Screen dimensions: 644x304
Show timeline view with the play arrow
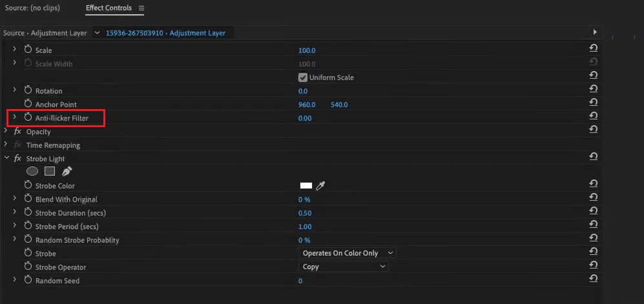click(x=595, y=32)
